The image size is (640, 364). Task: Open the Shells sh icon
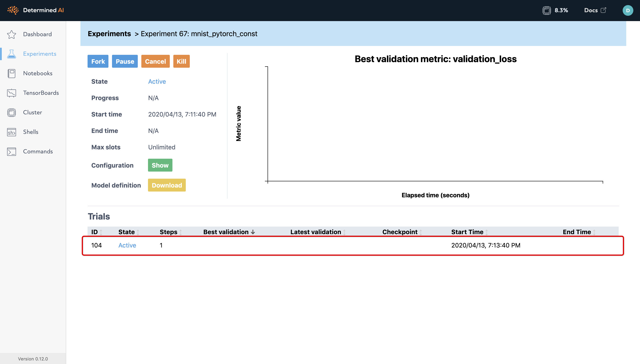(12, 132)
